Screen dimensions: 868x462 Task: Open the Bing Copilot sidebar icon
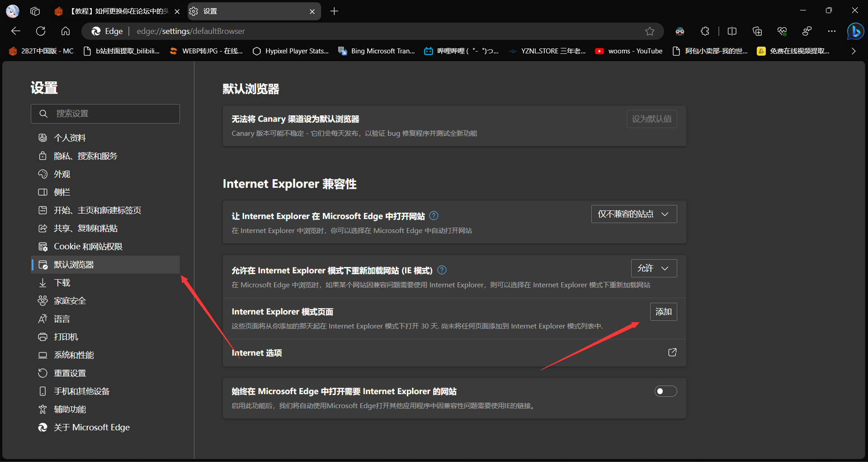pos(855,31)
